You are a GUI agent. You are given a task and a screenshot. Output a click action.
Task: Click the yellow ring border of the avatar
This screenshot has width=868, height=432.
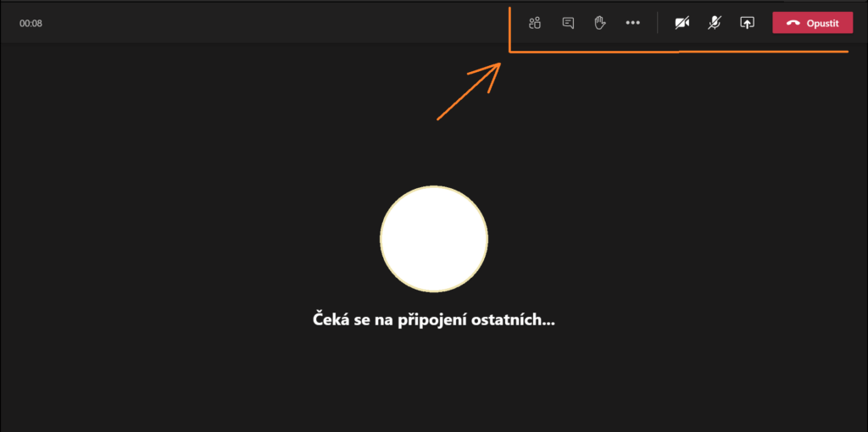(381, 238)
